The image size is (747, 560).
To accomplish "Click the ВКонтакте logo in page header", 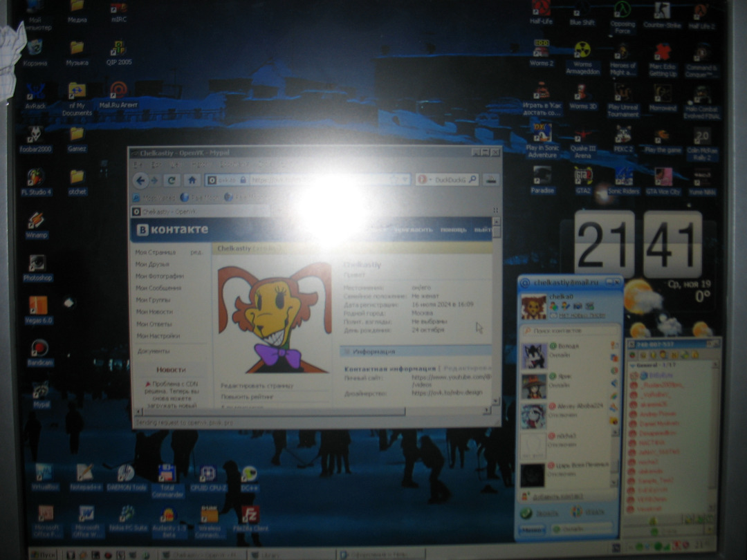I will click(x=172, y=230).
